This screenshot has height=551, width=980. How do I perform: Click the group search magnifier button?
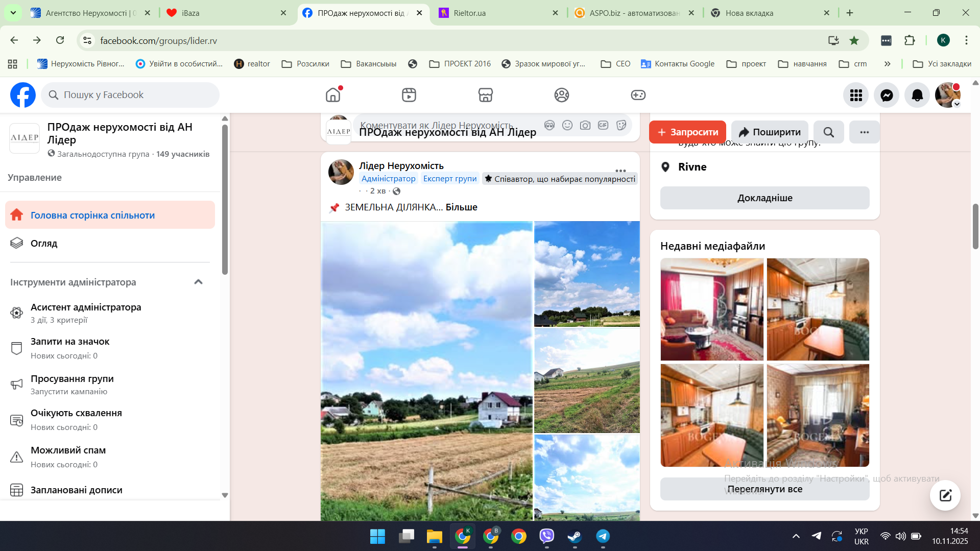pos(828,132)
